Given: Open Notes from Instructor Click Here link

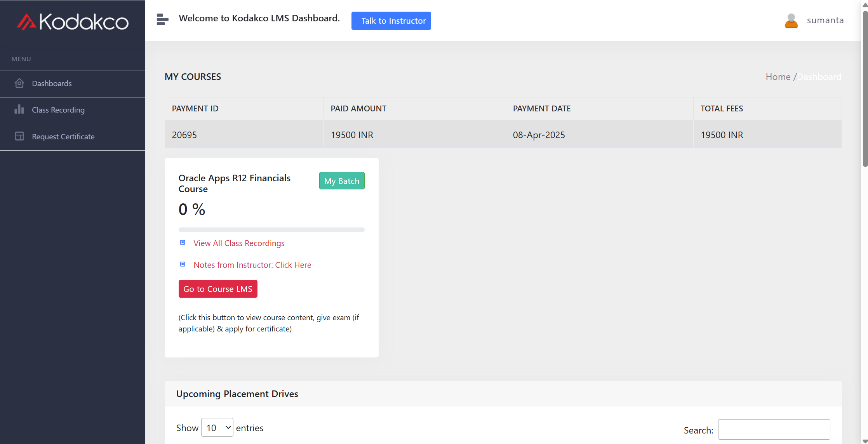Looking at the screenshot, I should pos(252,265).
